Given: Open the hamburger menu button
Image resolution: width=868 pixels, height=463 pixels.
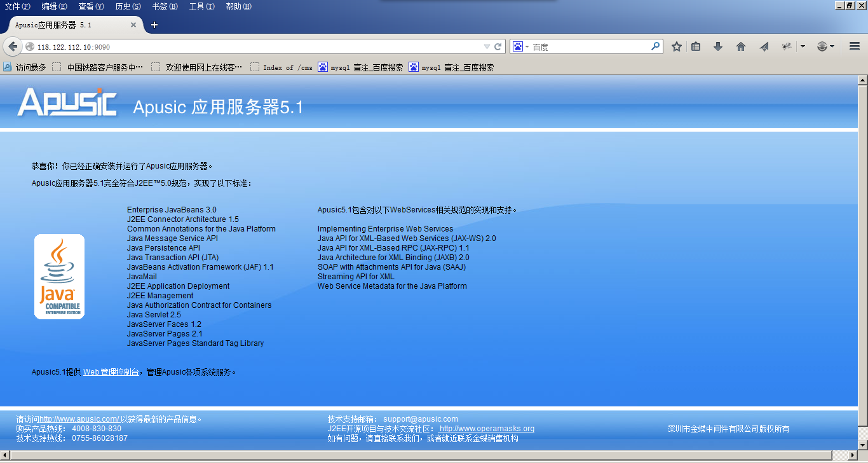Looking at the screenshot, I should [x=854, y=46].
